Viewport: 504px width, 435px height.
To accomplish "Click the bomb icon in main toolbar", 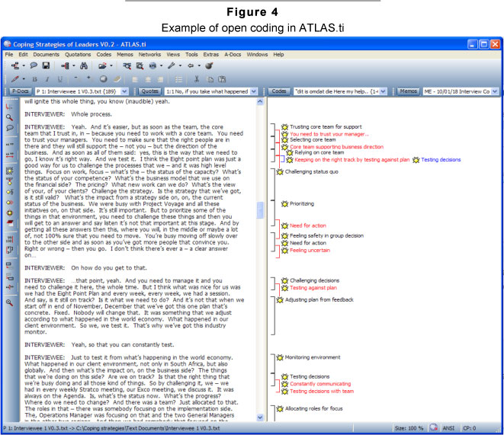I will point(208,66).
